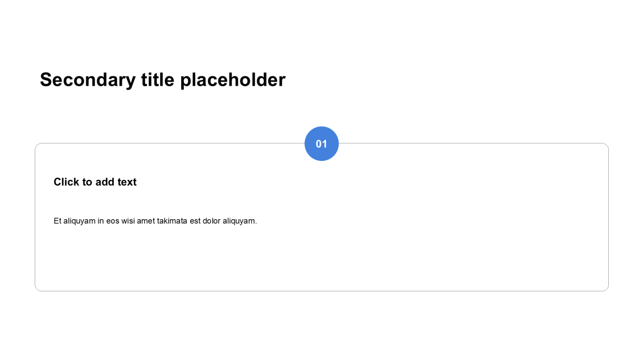Click the word 'takimata' in the body text

[x=172, y=221]
